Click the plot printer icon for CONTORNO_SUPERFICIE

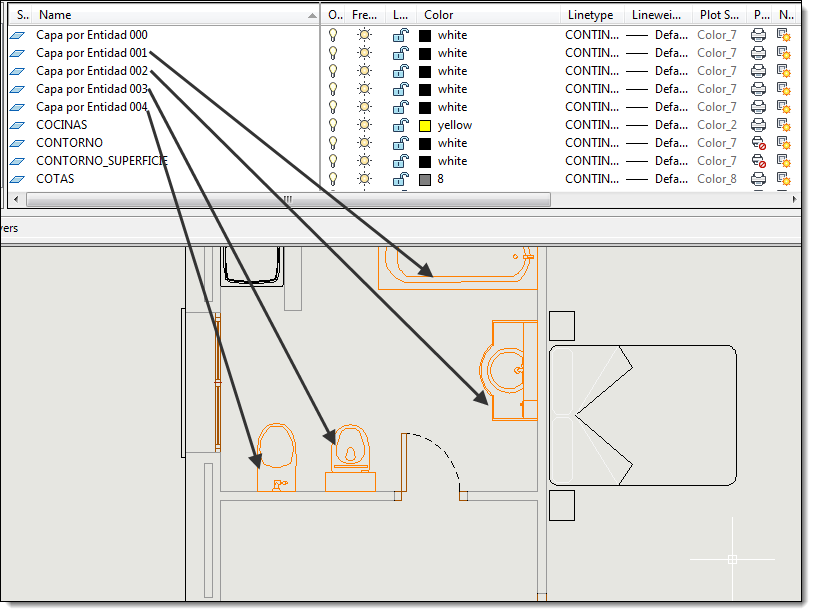pyautogui.click(x=758, y=161)
